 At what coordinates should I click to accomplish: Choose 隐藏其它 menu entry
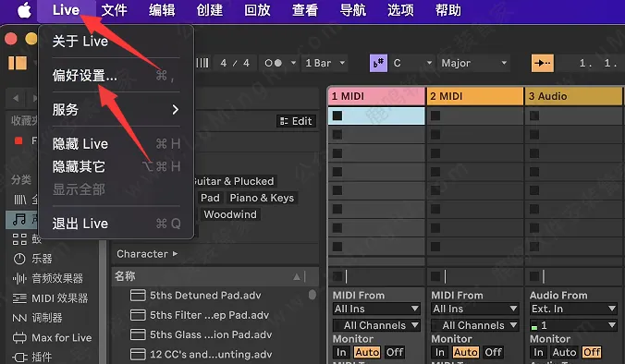point(116,166)
